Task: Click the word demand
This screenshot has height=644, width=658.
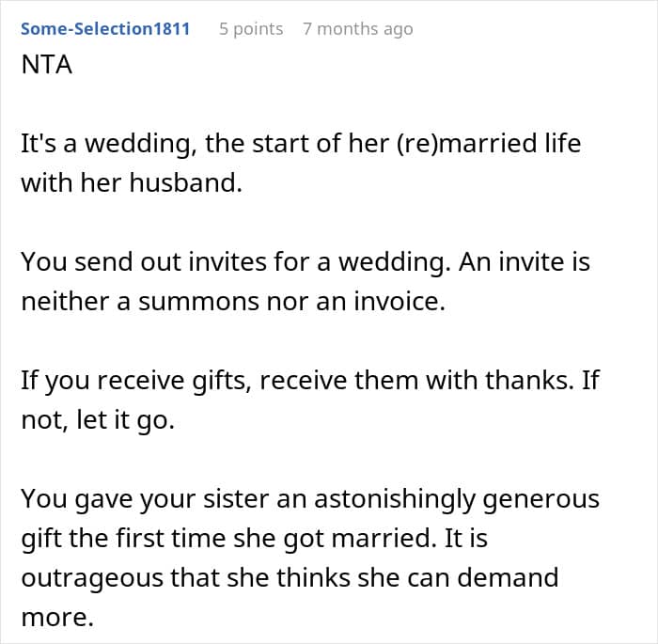Action: pos(508,577)
